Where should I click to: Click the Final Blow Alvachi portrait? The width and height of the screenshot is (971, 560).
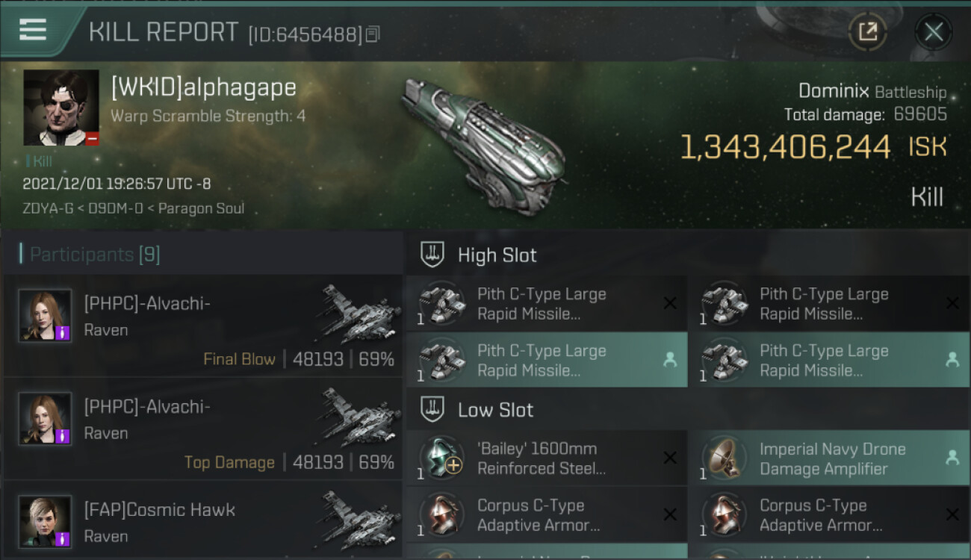45,316
